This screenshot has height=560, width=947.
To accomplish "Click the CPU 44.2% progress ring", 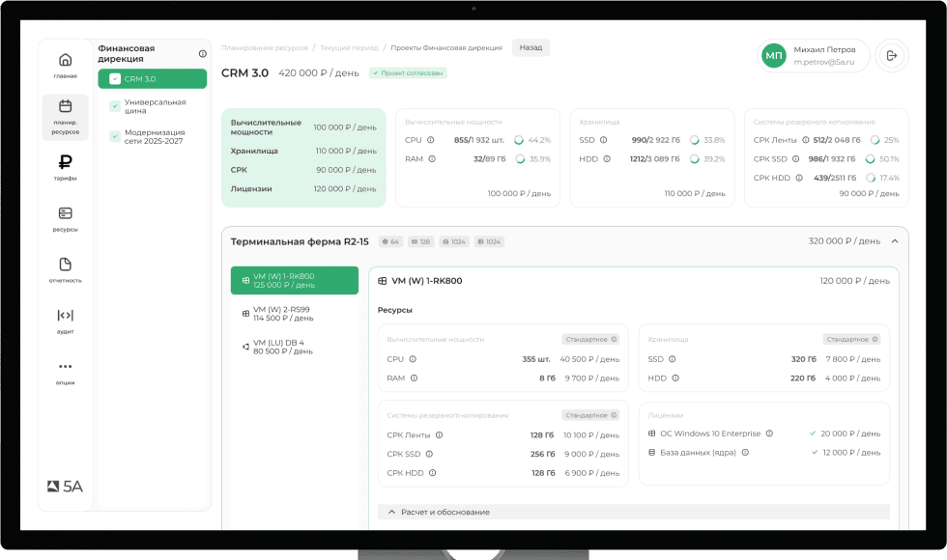I will point(519,140).
